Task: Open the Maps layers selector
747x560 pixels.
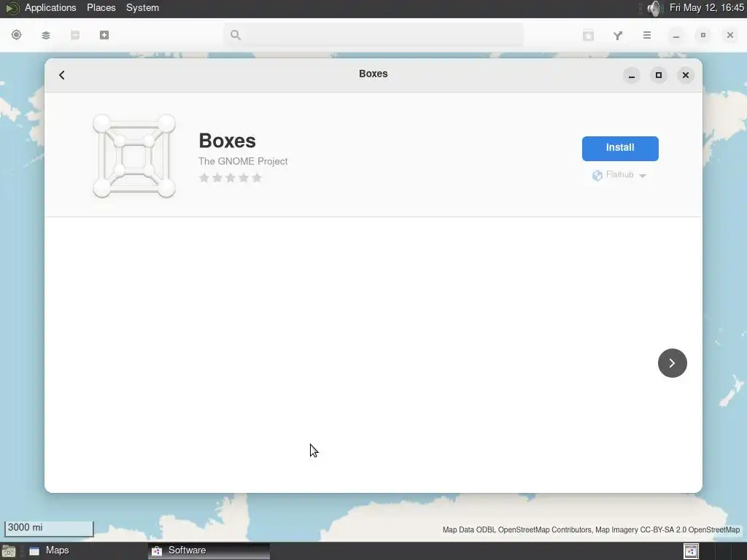Action: [x=46, y=35]
